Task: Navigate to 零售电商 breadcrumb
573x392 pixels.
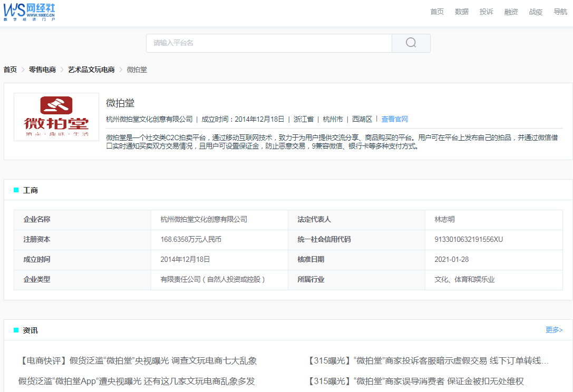Action: coord(42,70)
